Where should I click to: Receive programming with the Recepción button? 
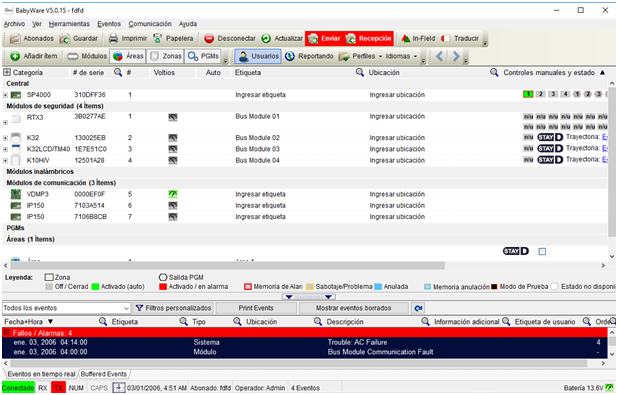point(368,39)
